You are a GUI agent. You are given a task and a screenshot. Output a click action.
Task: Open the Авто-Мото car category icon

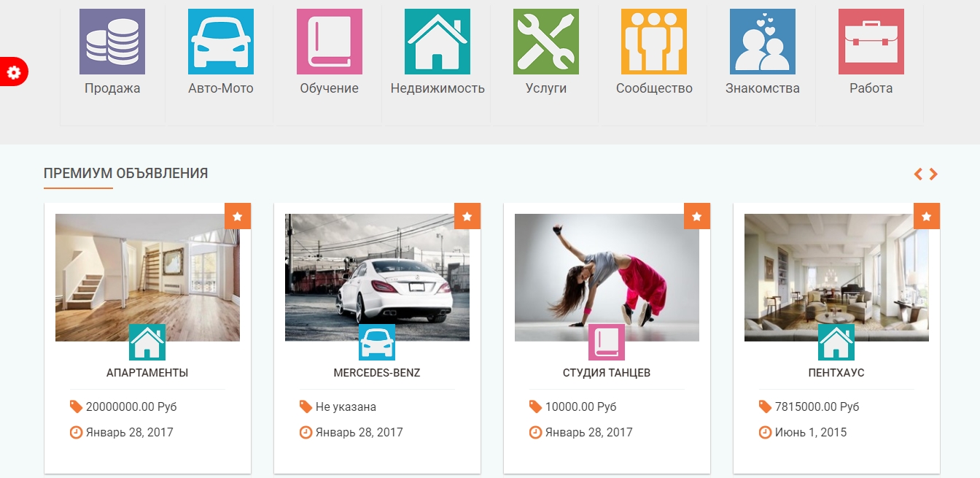click(221, 42)
